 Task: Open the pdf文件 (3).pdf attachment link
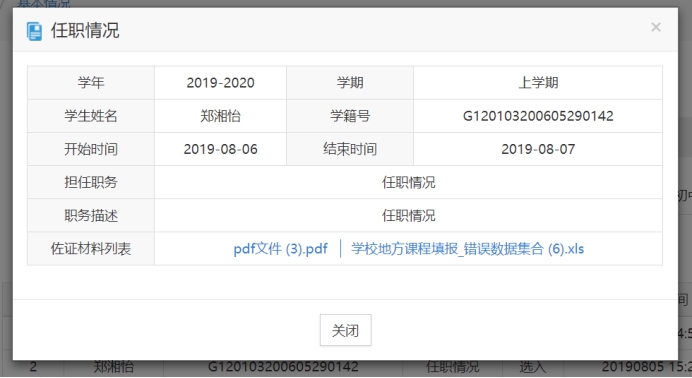pyautogui.click(x=280, y=249)
